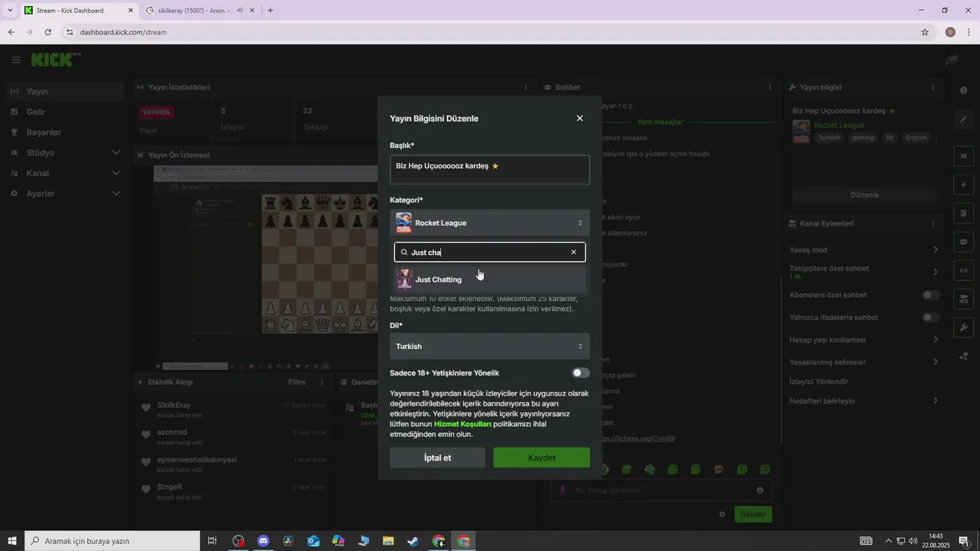Click the green Kaydet button
This screenshot has height=551, width=980.
coord(541,458)
